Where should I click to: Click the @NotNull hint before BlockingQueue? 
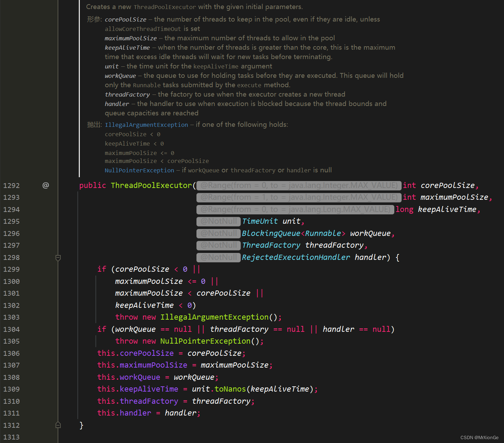(x=218, y=233)
